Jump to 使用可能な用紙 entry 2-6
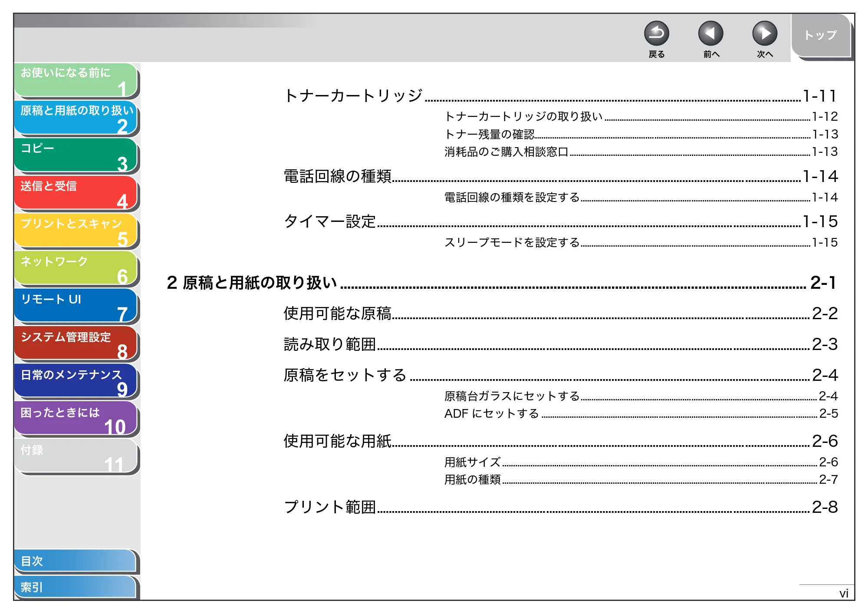 click(560, 441)
